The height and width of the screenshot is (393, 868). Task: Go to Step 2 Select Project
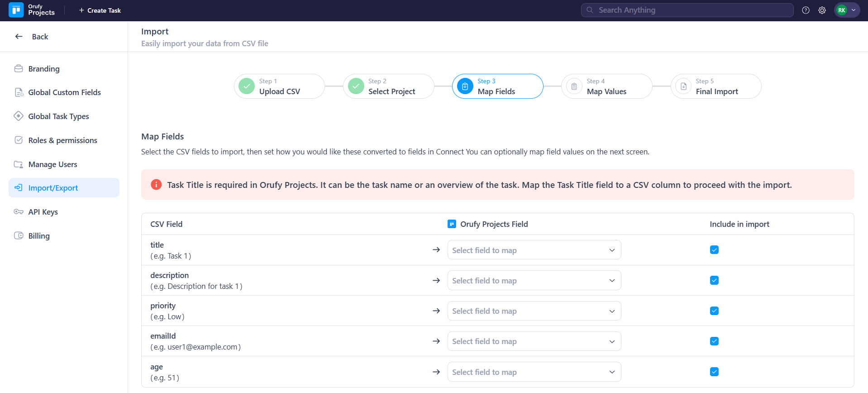click(388, 86)
